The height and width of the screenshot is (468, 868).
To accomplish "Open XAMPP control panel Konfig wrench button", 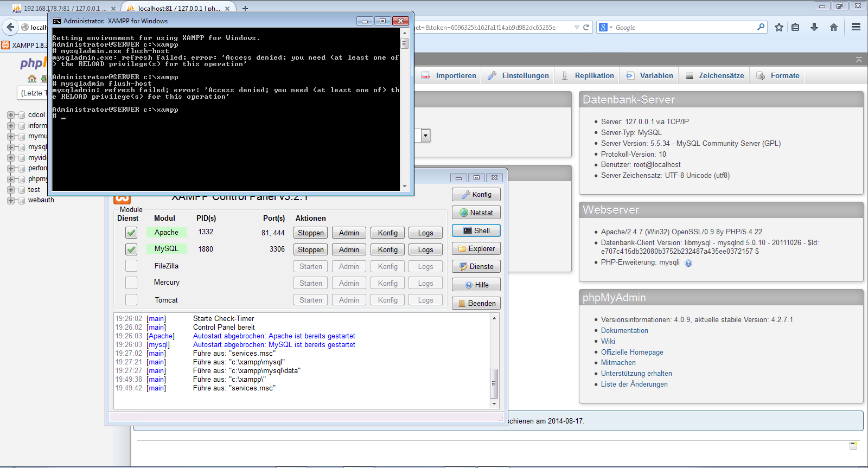I will pos(476,195).
